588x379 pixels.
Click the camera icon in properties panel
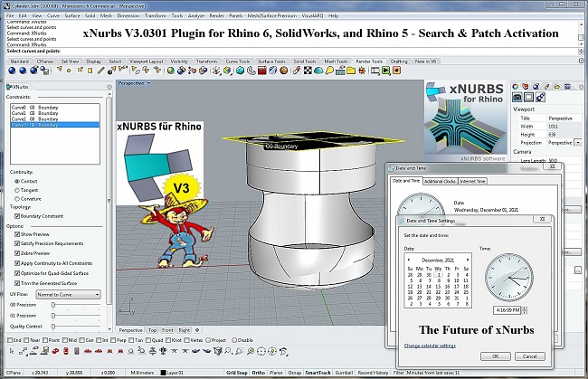pyautogui.click(x=517, y=98)
